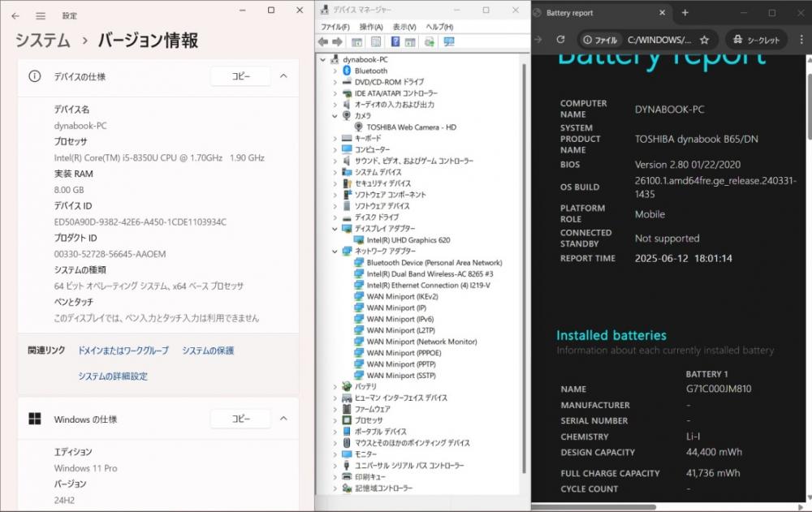Open Properties icon in Device Manager toolbar
The image size is (812, 512).
[376, 42]
